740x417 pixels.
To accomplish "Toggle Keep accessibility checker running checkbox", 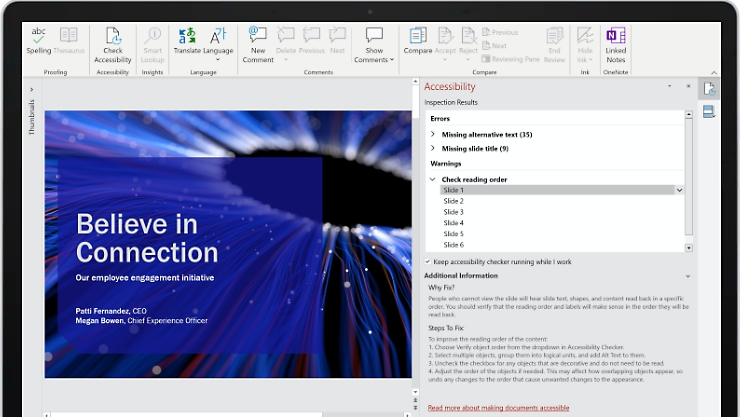I will tap(428, 262).
